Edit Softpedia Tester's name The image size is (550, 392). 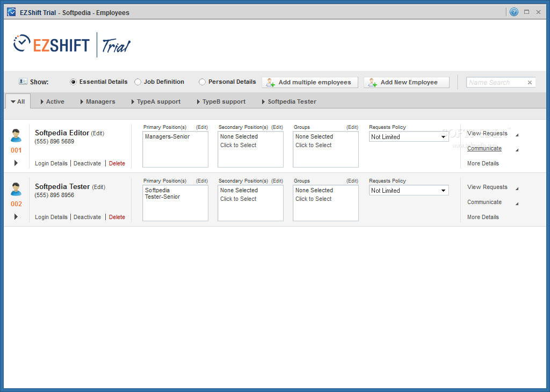point(99,187)
